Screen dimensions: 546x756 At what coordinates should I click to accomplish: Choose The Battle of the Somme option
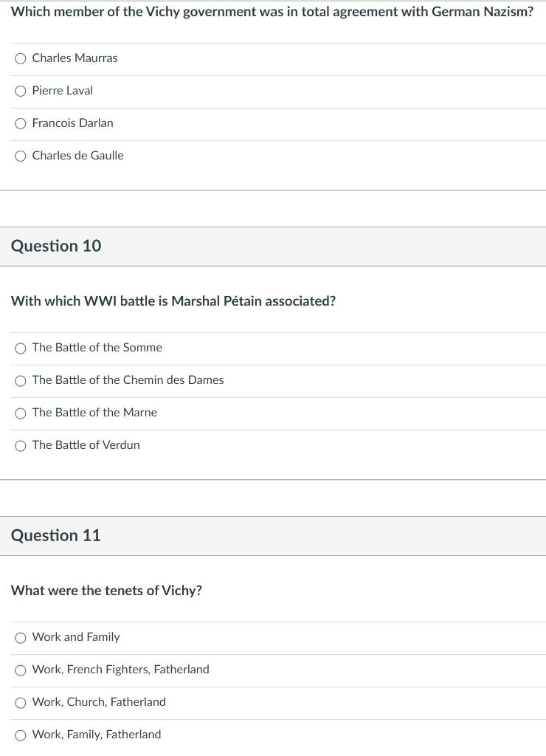(x=21, y=348)
